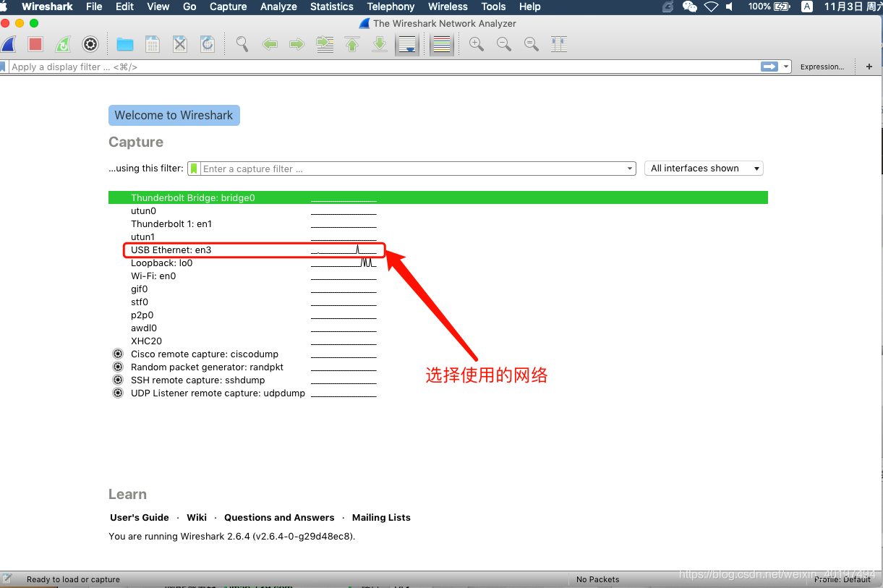Screen dimensions: 883x588
Task: Click the capture filter input field
Action: (x=412, y=169)
